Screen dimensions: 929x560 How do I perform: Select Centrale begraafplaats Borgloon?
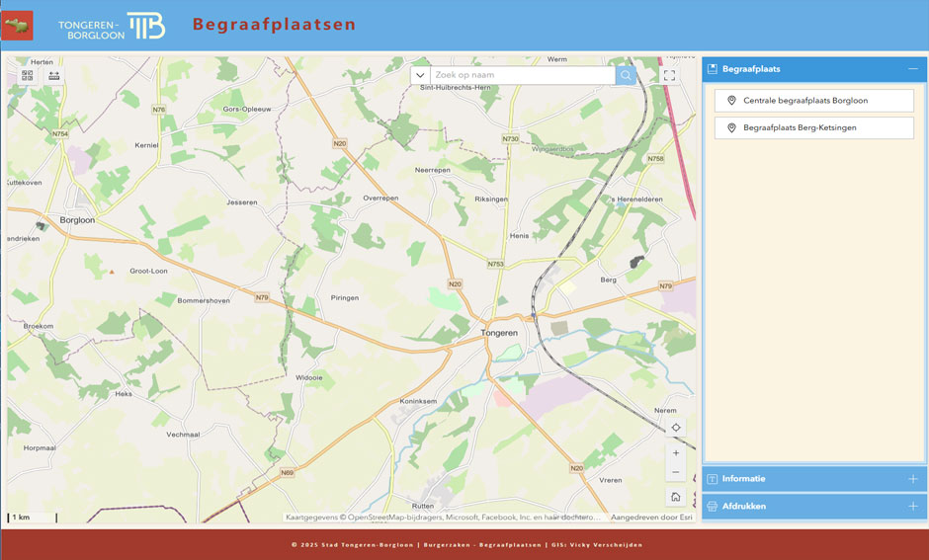click(813, 101)
